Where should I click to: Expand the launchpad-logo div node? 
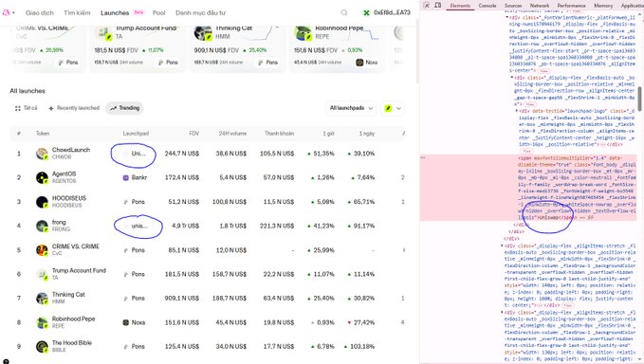[517, 111]
